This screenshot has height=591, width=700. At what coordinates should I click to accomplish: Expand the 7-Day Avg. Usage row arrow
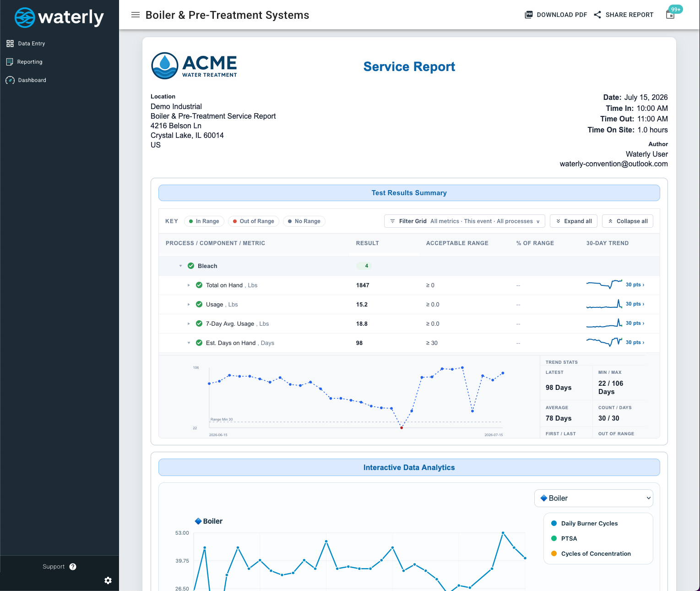[x=189, y=324]
